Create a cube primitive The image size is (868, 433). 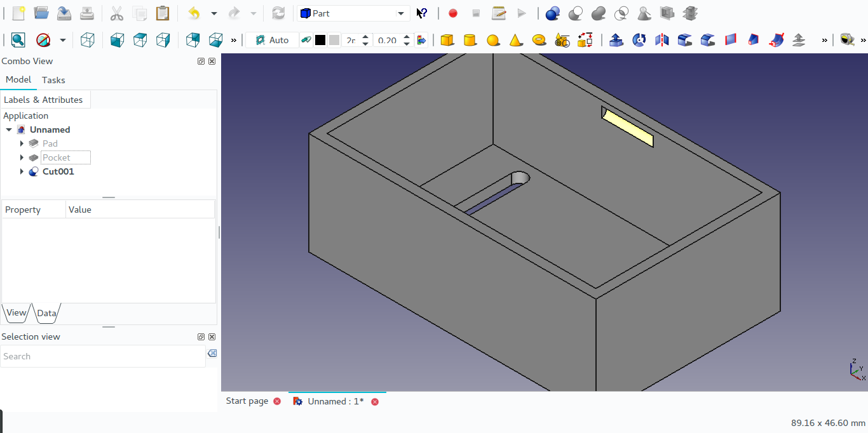pyautogui.click(x=447, y=40)
